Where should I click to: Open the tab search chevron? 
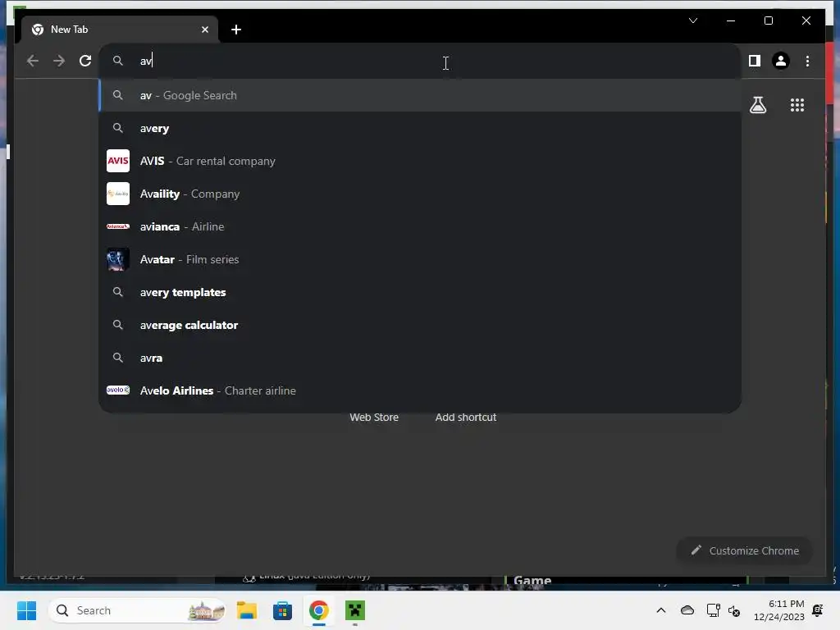pyautogui.click(x=692, y=21)
